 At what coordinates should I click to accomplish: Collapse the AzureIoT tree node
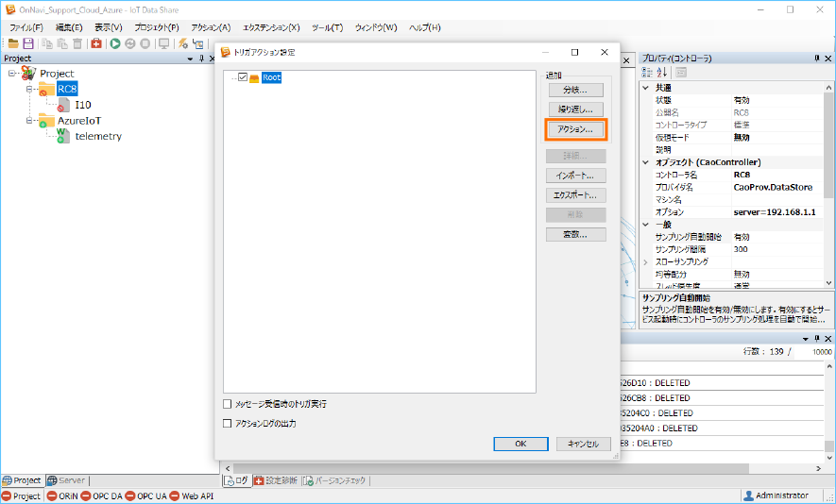point(29,121)
